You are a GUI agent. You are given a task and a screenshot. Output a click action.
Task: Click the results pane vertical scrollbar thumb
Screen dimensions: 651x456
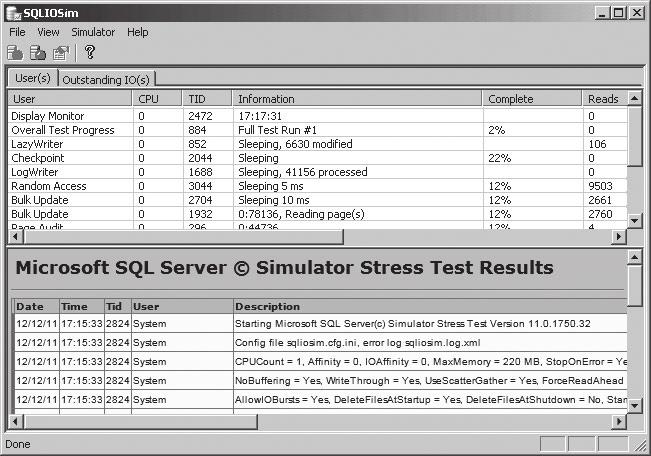pos(634,287)
